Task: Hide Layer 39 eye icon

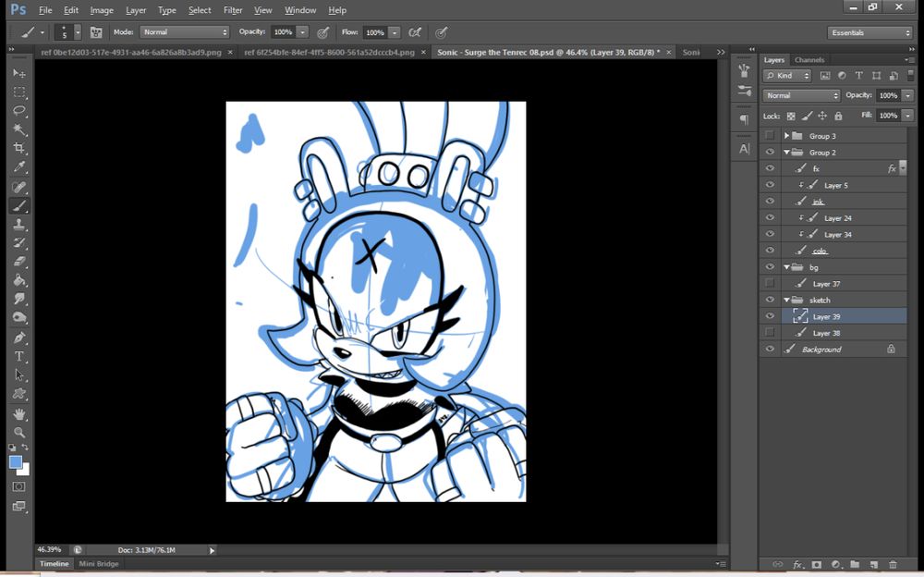Action: coord(770,317)
